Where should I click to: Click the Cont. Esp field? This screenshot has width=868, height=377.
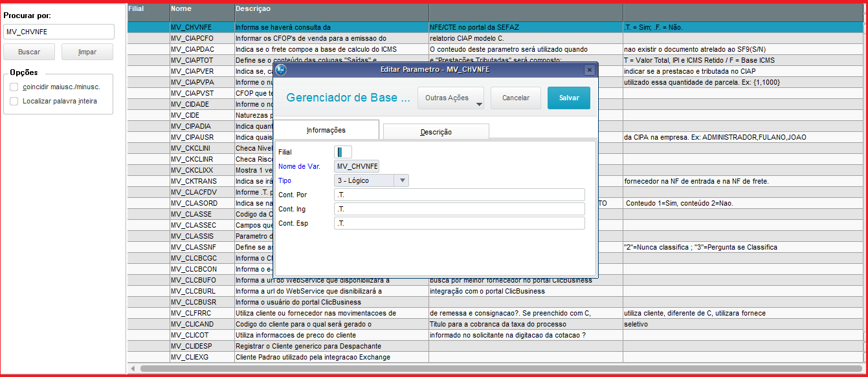(x=460, y=223)
